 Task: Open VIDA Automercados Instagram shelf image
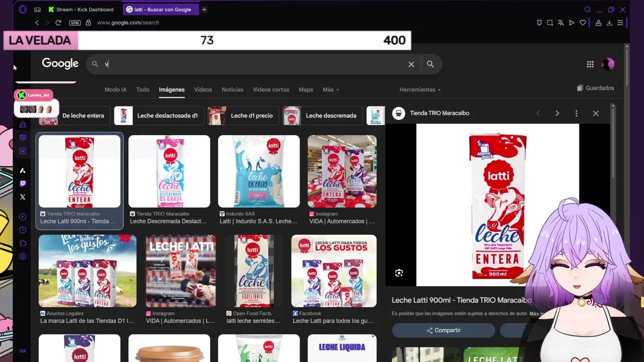(x=342, y=171)
